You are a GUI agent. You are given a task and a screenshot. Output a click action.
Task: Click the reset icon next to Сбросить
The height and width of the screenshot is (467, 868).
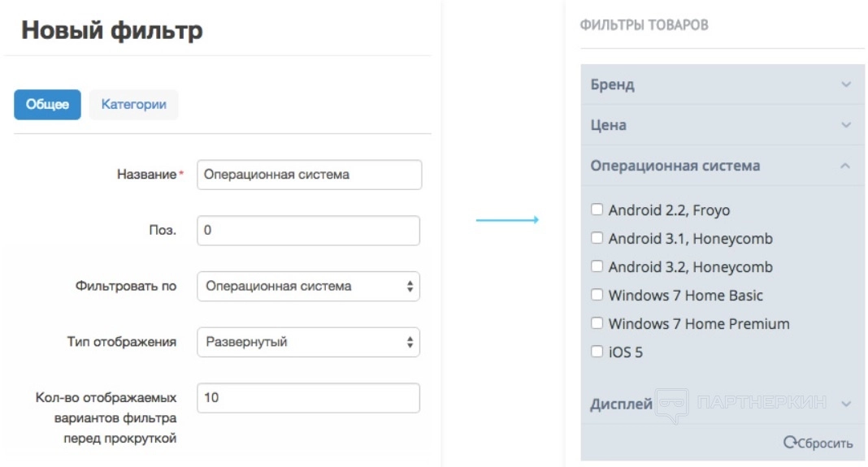pyautogui.click(x=789, y=443)
